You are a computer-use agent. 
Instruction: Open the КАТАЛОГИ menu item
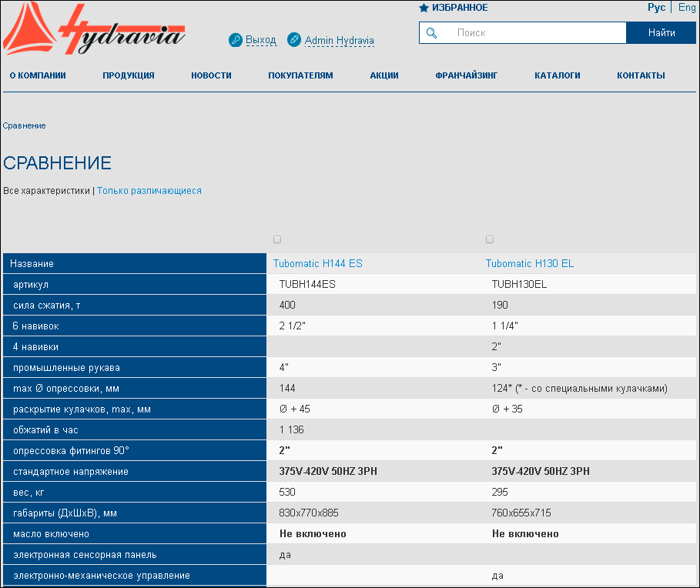pos(557,75)
